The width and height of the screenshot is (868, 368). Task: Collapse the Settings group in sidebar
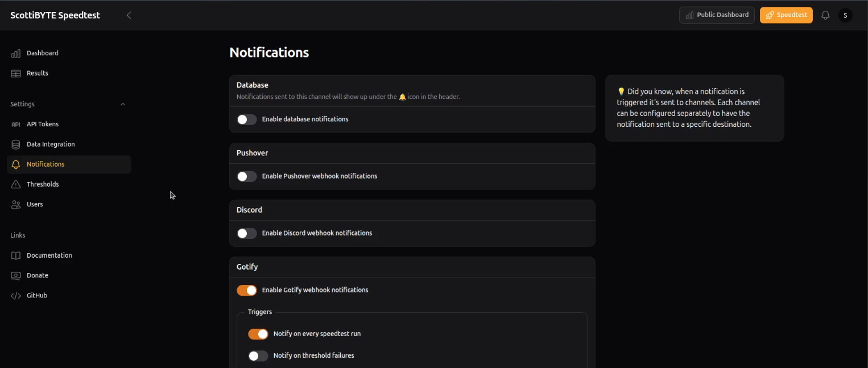click(123, 104)
